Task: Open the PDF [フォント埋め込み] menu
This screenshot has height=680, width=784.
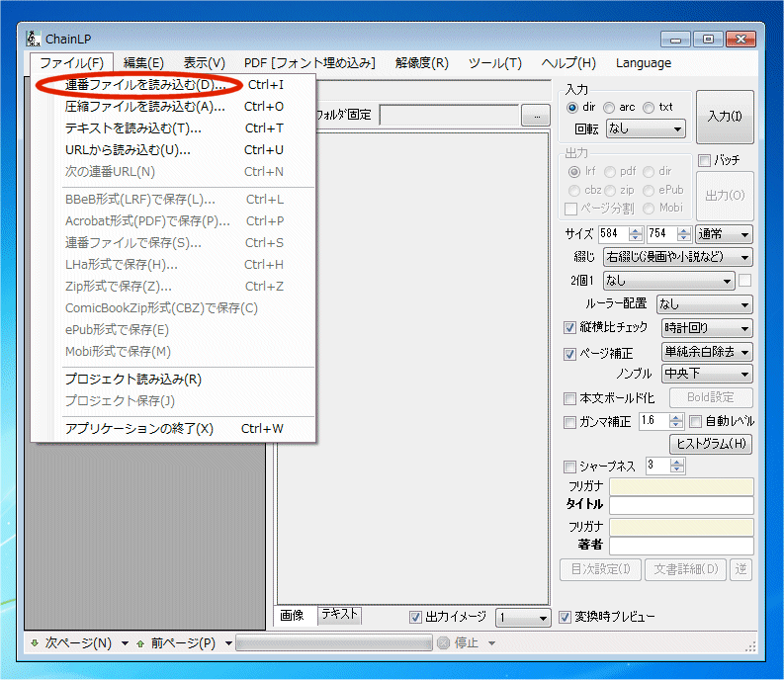Action: tap(309, 63)
